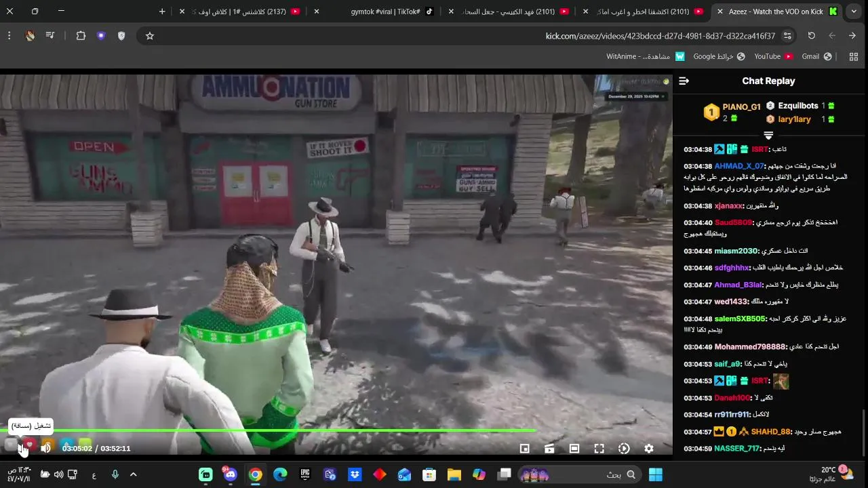Open the media controls toolbar button
The image size is (868, 488).
[x=50, y=36]
